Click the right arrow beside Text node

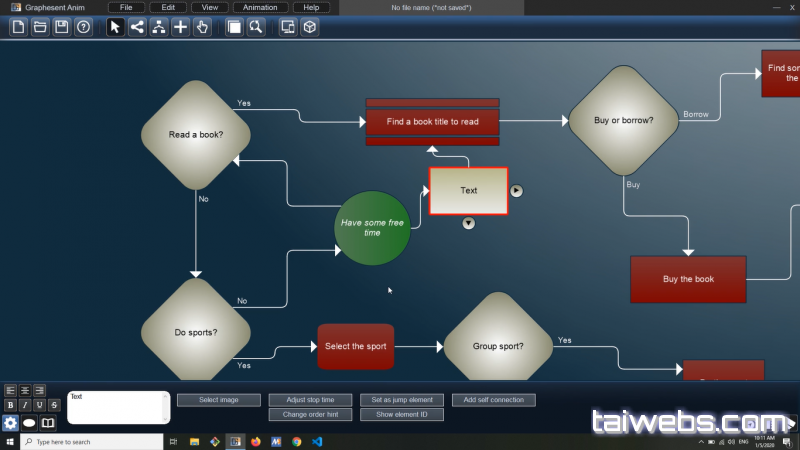point(517,190)
